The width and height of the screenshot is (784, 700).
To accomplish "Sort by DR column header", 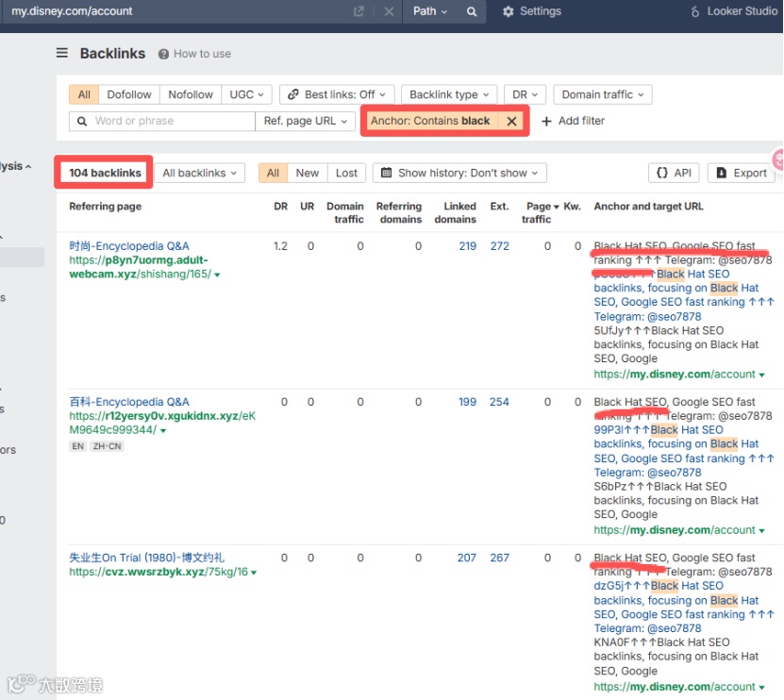I will coord(280,207).
